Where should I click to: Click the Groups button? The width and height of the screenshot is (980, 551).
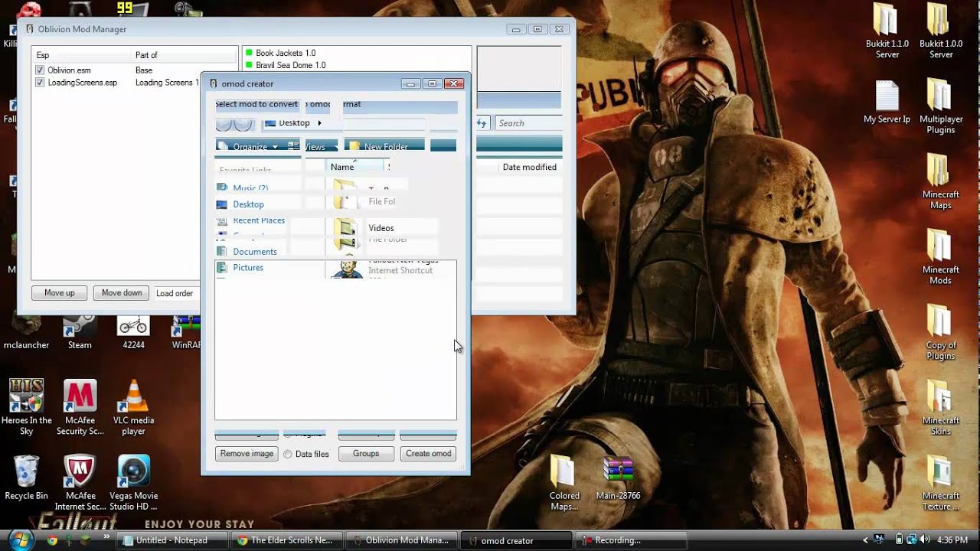pos(366,454)
